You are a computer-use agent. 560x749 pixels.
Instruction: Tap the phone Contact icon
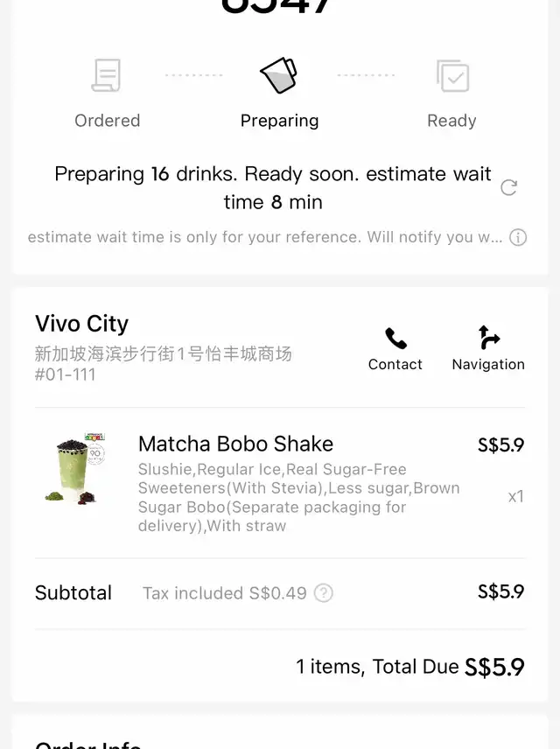coord(395,339)
